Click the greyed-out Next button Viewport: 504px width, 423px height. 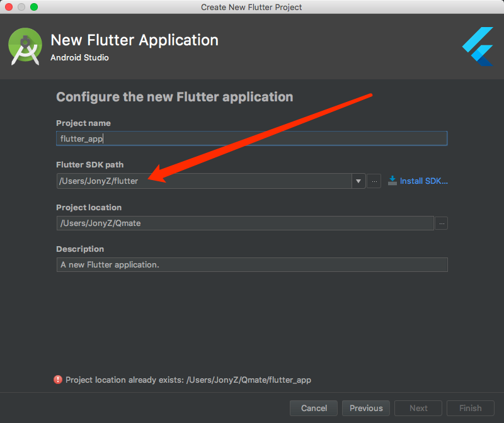418,409
